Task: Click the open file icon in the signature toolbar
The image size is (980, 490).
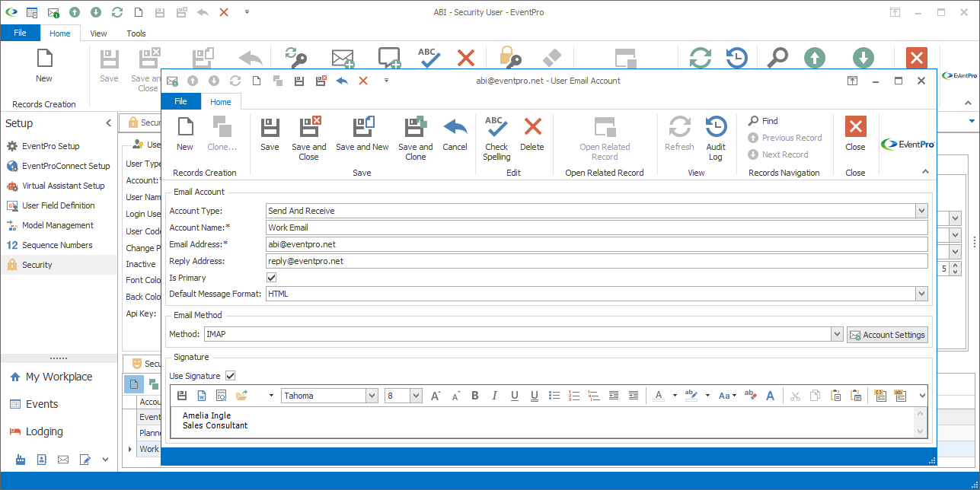Action: (241, 396)
